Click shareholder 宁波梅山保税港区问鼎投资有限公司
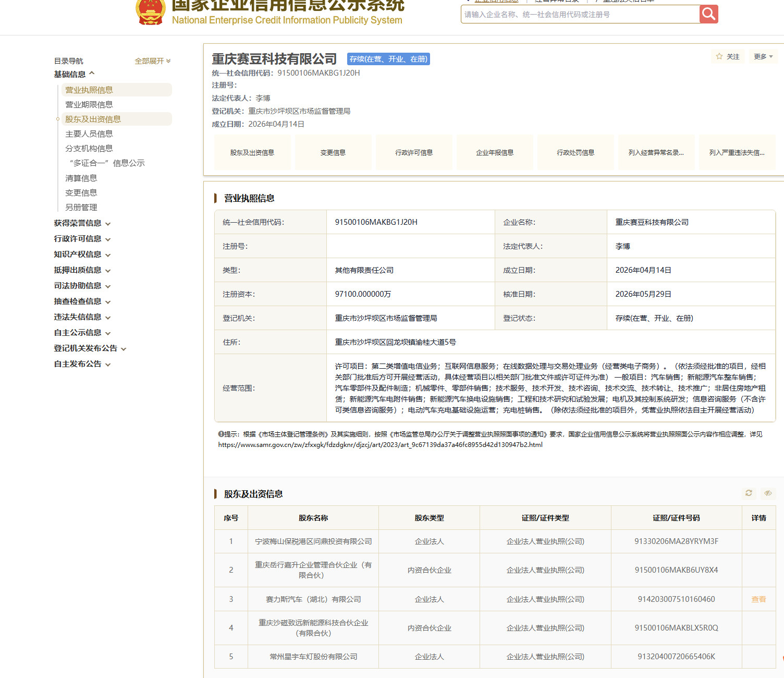This screenshot has height=678, width=784. [313, 541]
